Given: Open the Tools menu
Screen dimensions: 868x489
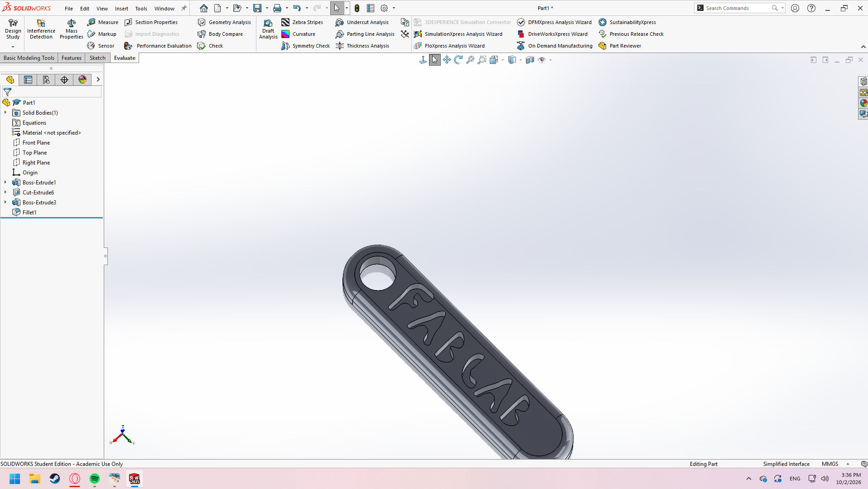Looking at the screenshot, I should pyautogui.click(x=141, y=9).
